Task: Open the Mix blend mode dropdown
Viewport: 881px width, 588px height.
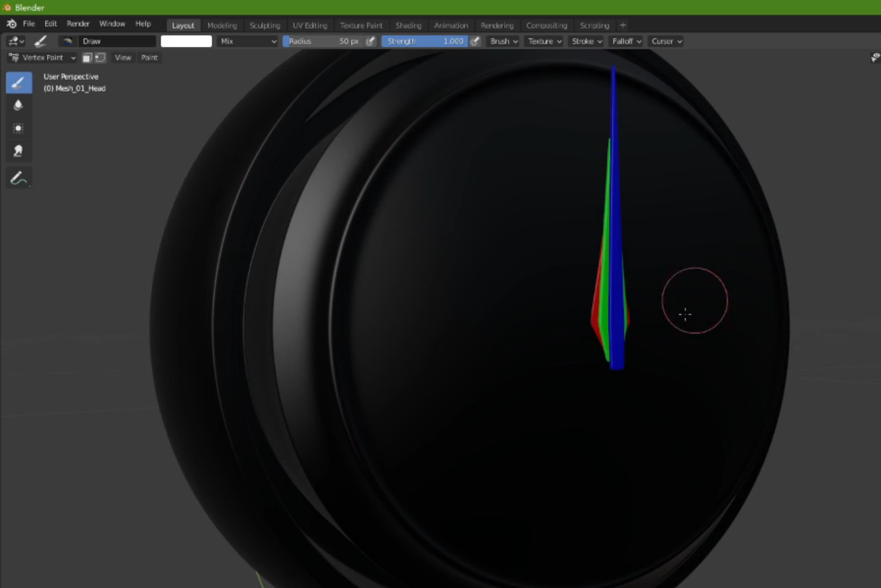Action: (x=247, y=41)
